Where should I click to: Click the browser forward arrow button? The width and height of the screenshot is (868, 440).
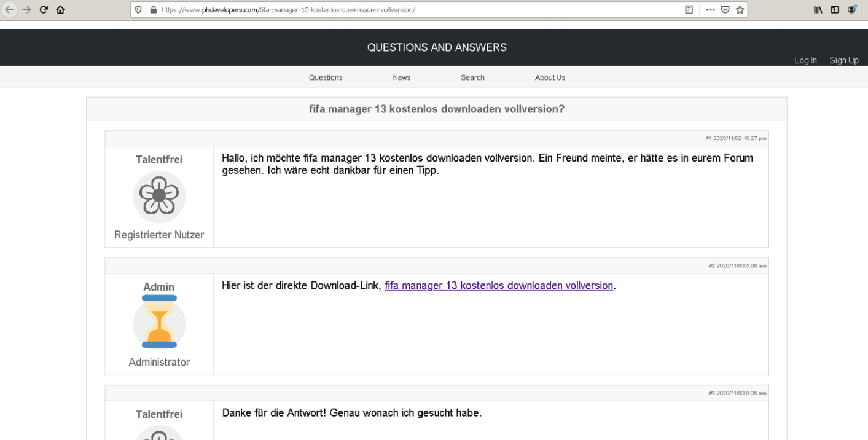pos(26,10)
